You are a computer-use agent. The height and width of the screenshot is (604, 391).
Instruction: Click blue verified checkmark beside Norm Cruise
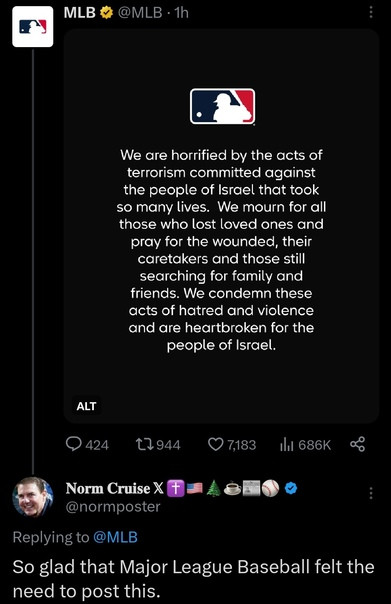[x=291, y=488]
